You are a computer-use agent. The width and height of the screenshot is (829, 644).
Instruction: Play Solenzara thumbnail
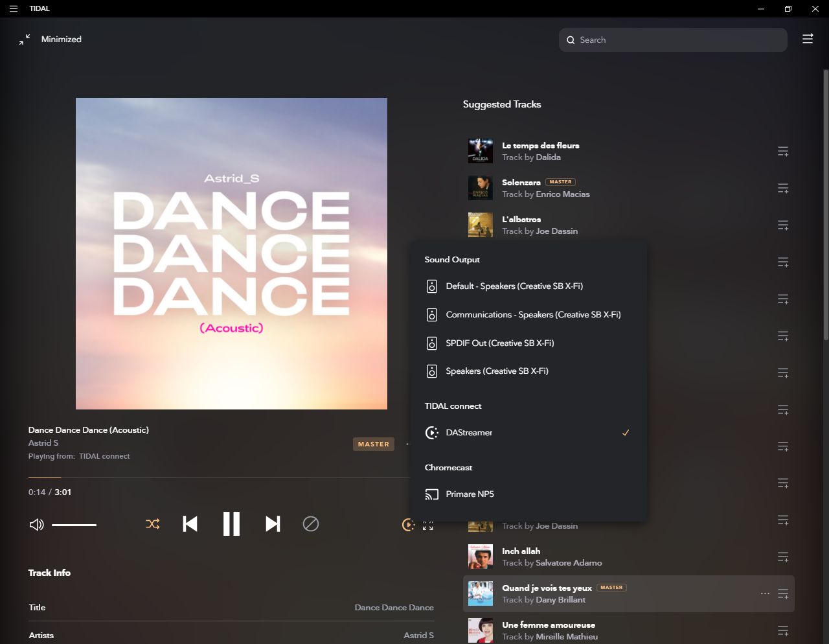tap(481, 188)
